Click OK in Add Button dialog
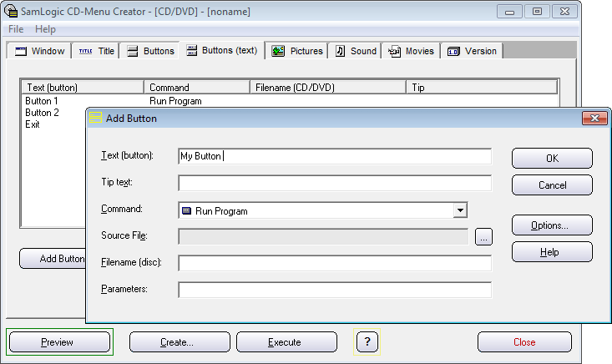Image resolution: width=612 pixels, height=364 pixels. pos(552,158)
